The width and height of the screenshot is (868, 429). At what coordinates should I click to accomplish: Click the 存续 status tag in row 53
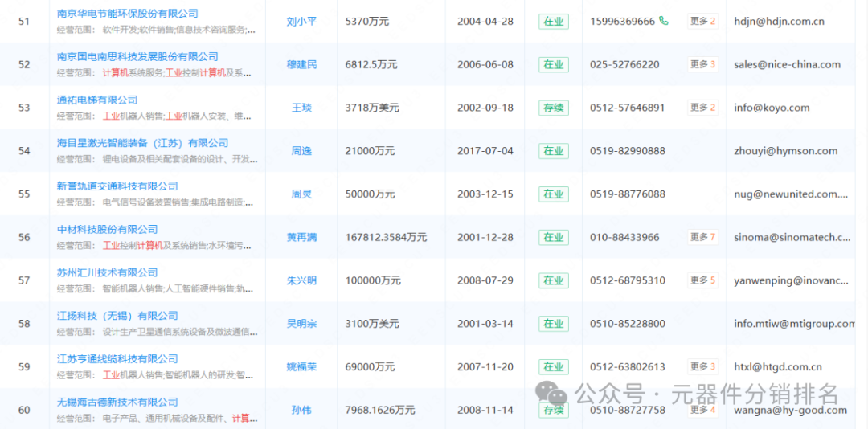coord(554,108)
